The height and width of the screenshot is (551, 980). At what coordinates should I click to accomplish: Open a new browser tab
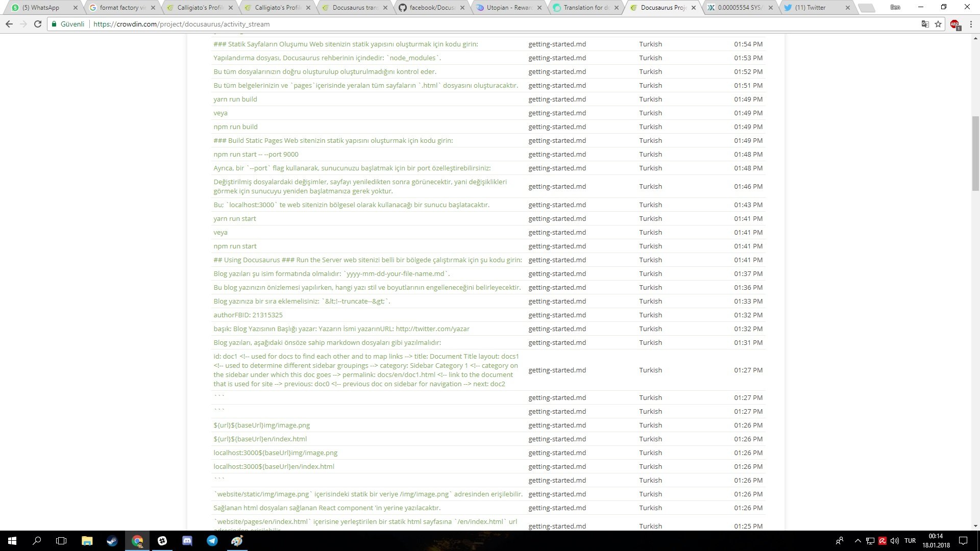coord(866,8)
